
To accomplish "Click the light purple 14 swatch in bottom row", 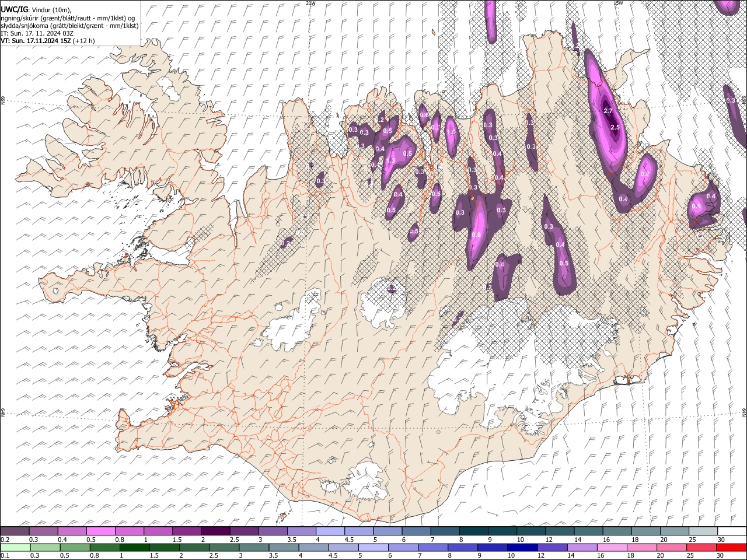I will pos(582,547).
